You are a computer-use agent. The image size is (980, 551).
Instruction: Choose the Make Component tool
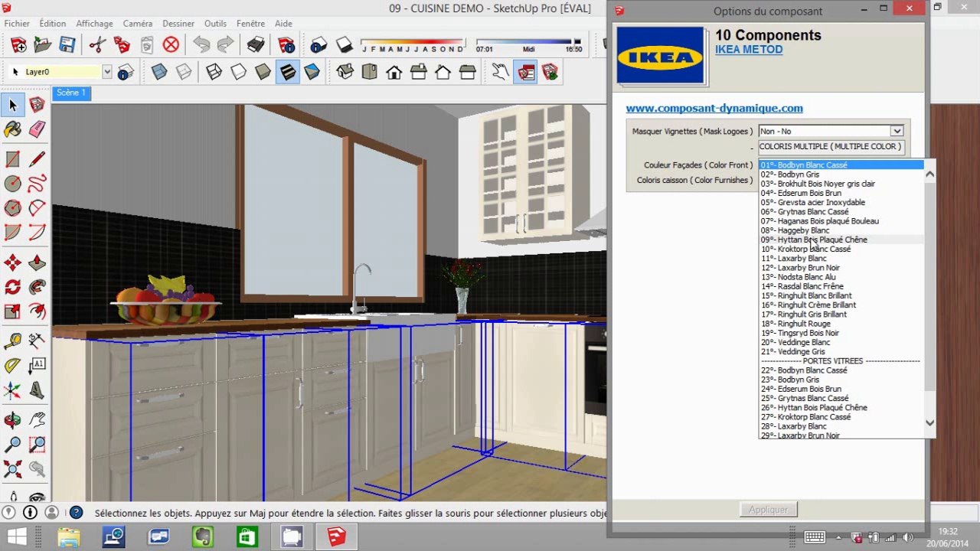[37, 105]
